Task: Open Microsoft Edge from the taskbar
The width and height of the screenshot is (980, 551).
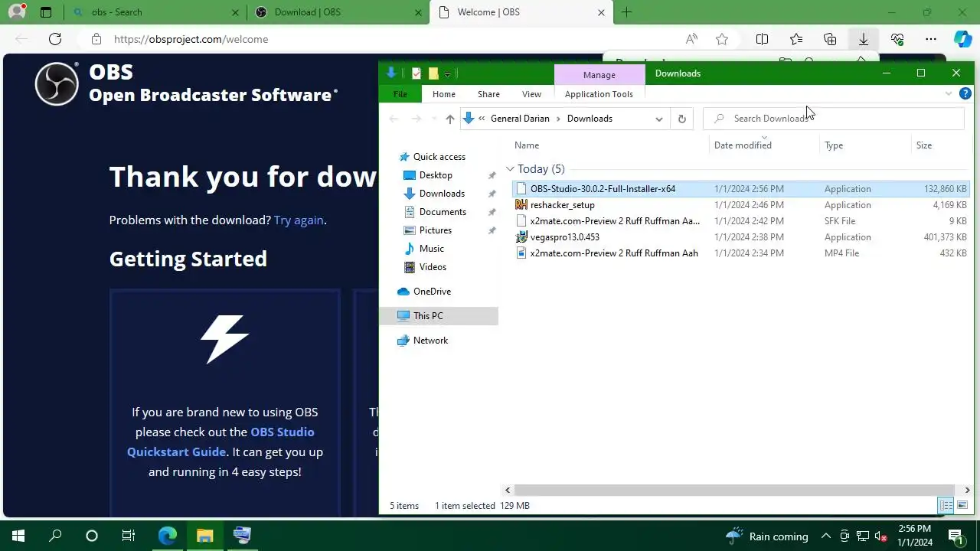Action: click(167, 536)
